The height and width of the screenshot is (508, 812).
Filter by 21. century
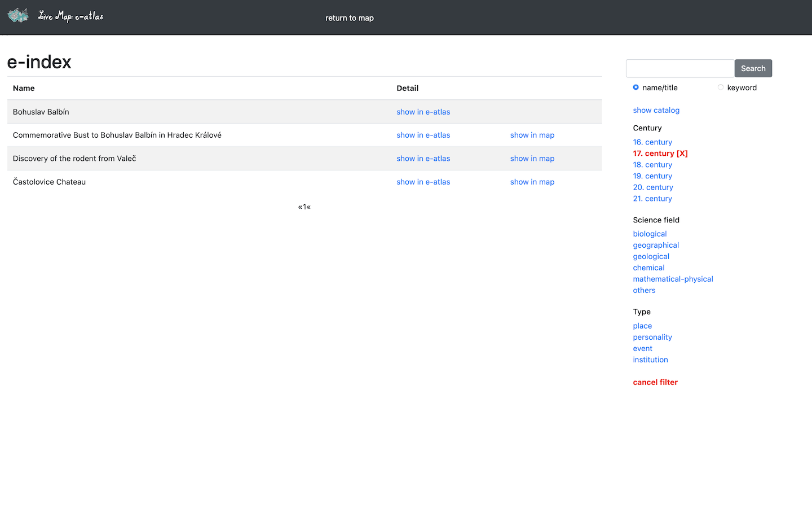[652, 199]
